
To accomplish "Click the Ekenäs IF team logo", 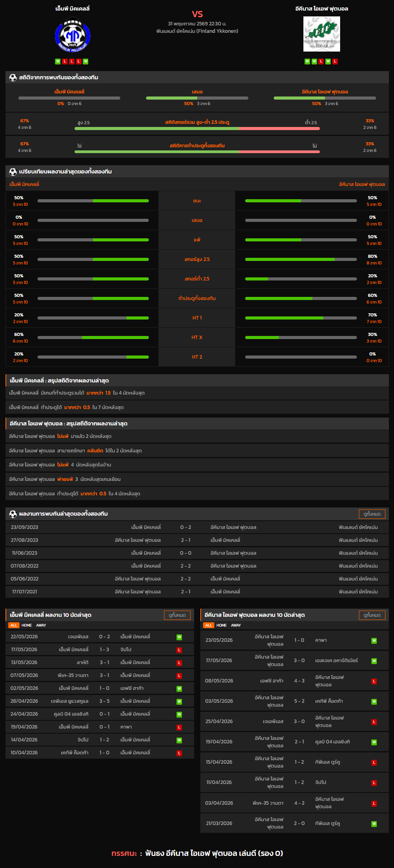I will click(322, 34).
